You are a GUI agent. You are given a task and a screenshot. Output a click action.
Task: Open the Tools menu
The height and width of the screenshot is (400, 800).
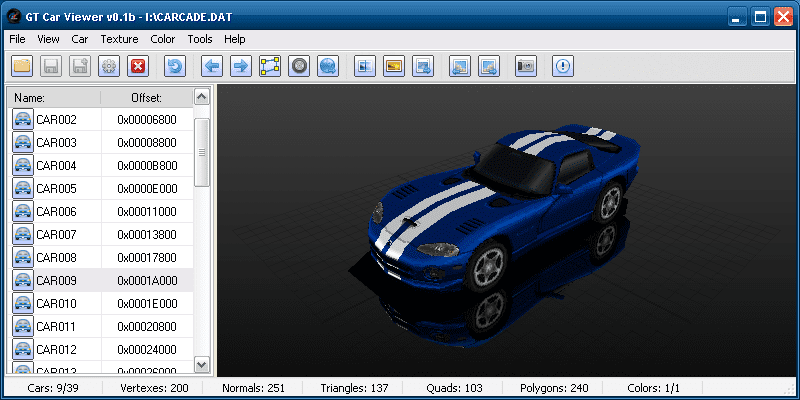tap(200, 39)
